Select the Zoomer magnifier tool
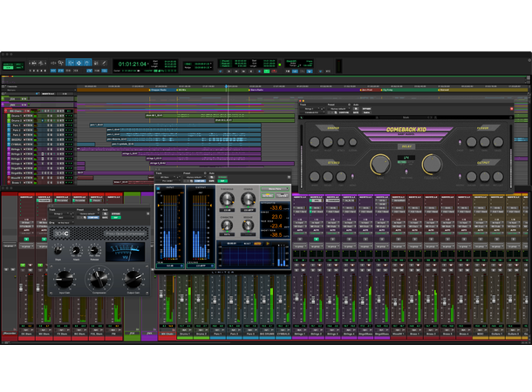532x392 pixels. (x=61, y=63)
